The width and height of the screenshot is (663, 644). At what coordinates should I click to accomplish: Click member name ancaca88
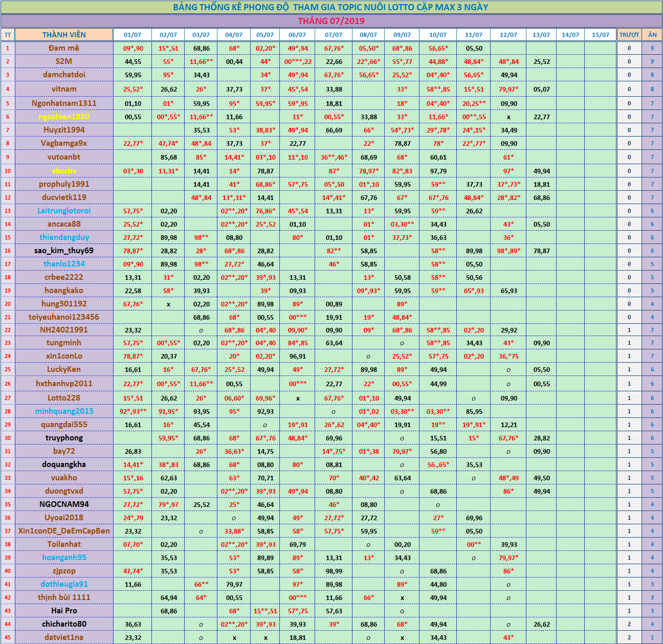[x=64, y=224]
